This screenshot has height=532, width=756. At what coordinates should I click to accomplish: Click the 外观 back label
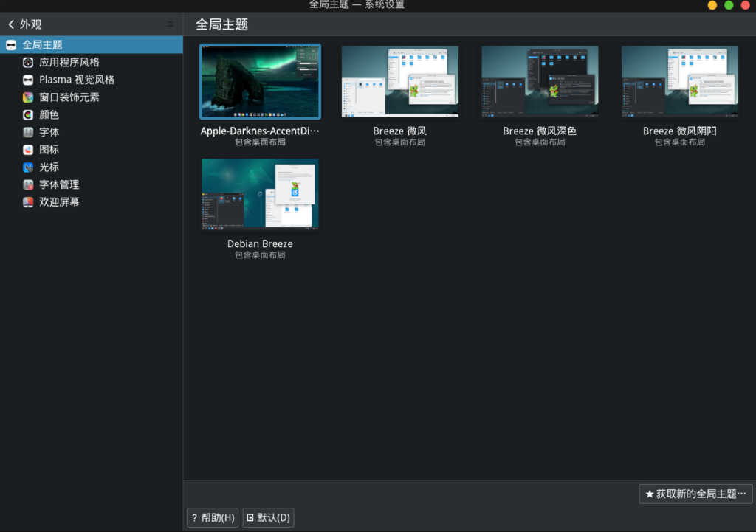coord(30,24)
